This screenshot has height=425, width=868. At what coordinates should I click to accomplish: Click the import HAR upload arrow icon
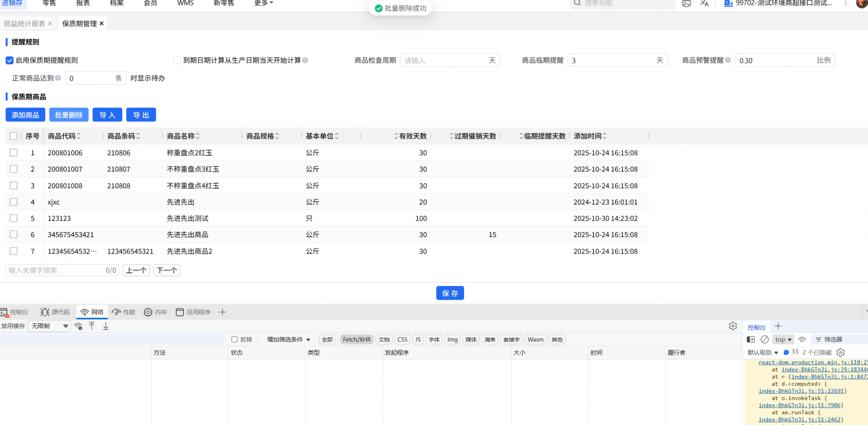click(92, 326)
